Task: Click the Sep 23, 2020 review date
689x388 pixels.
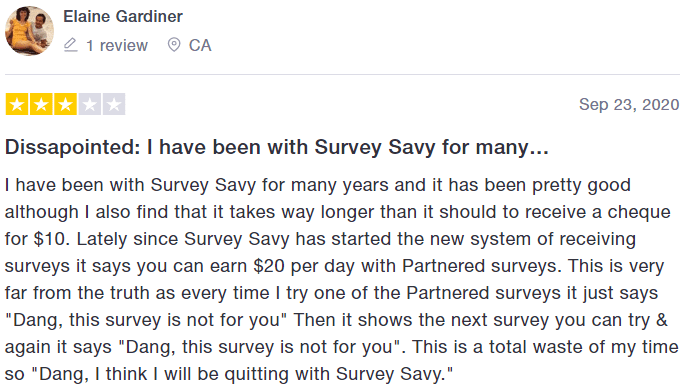Action: click(629, 105)
